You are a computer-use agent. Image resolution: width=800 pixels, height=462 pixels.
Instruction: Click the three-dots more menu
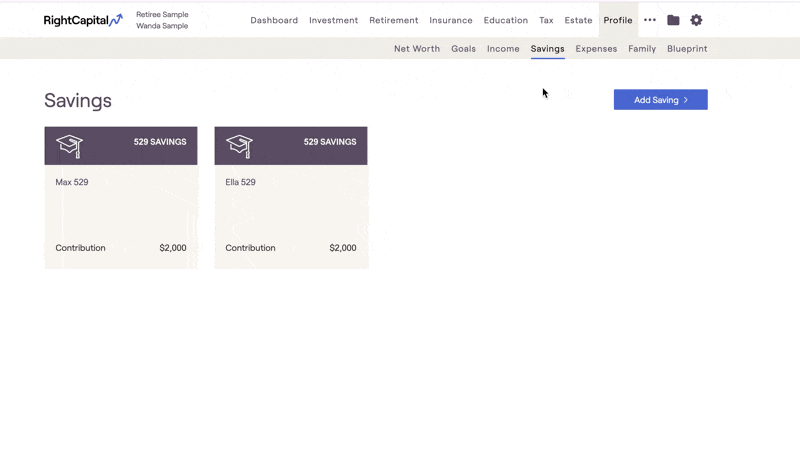pos(650,20)
